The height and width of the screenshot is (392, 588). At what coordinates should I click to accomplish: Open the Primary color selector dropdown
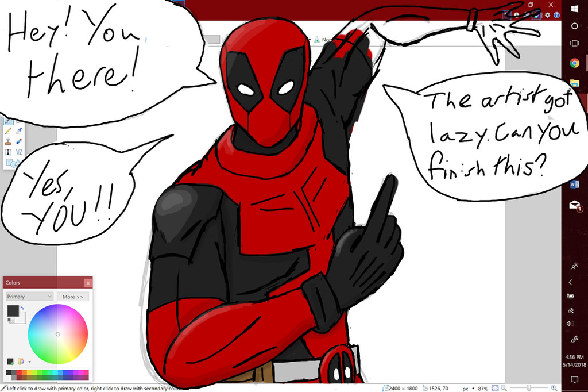(x=29, y=296)
